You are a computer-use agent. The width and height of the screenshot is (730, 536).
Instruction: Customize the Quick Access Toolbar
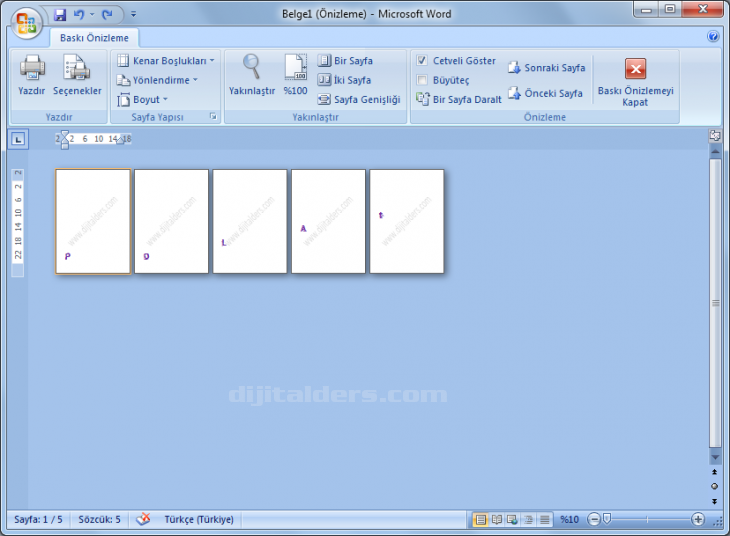click(x=134, y=14)
